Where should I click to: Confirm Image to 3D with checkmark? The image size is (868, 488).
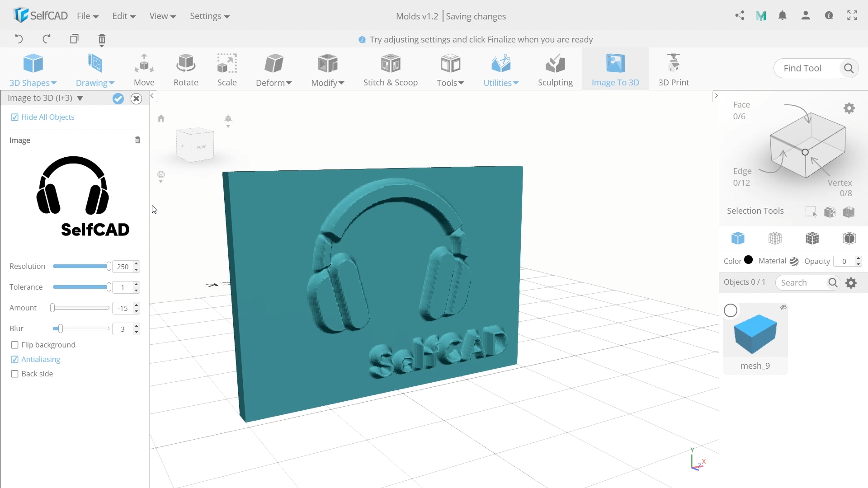click(x=118, y=99)
